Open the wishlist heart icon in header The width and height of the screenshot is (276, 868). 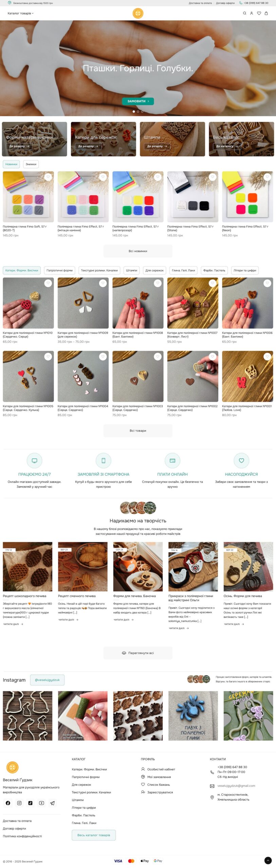click(259, 13)
